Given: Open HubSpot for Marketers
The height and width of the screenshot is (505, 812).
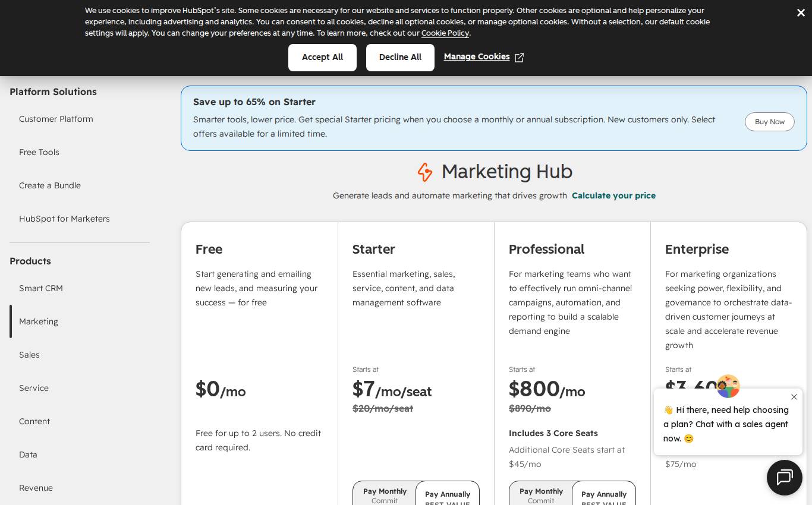Looking at the screenshot, I should [64, 219].
